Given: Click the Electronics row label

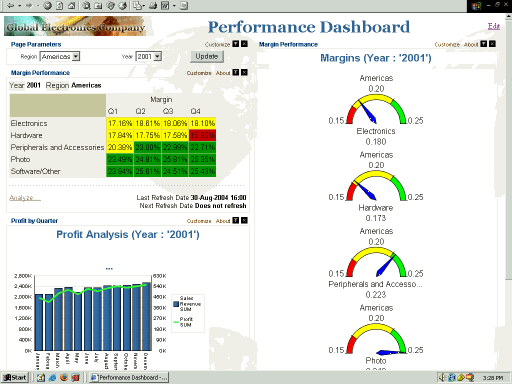Looking at the screenshot, I should coord(29,123).
